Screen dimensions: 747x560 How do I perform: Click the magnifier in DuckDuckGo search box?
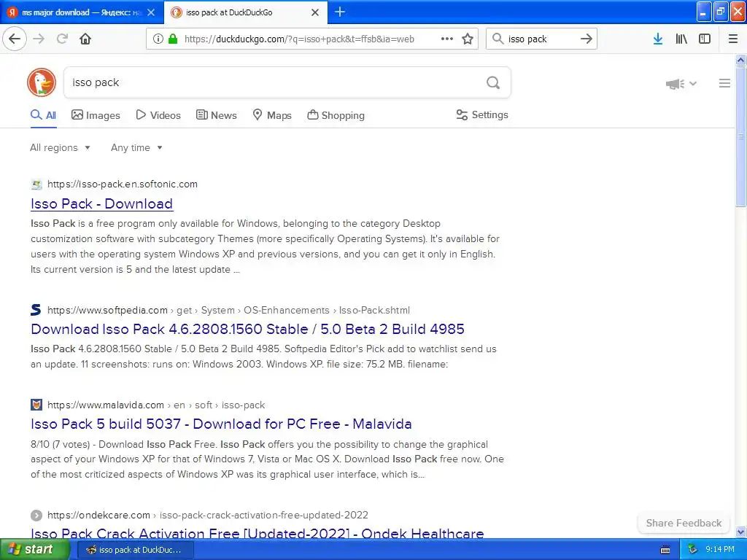[x=493, y=83]
